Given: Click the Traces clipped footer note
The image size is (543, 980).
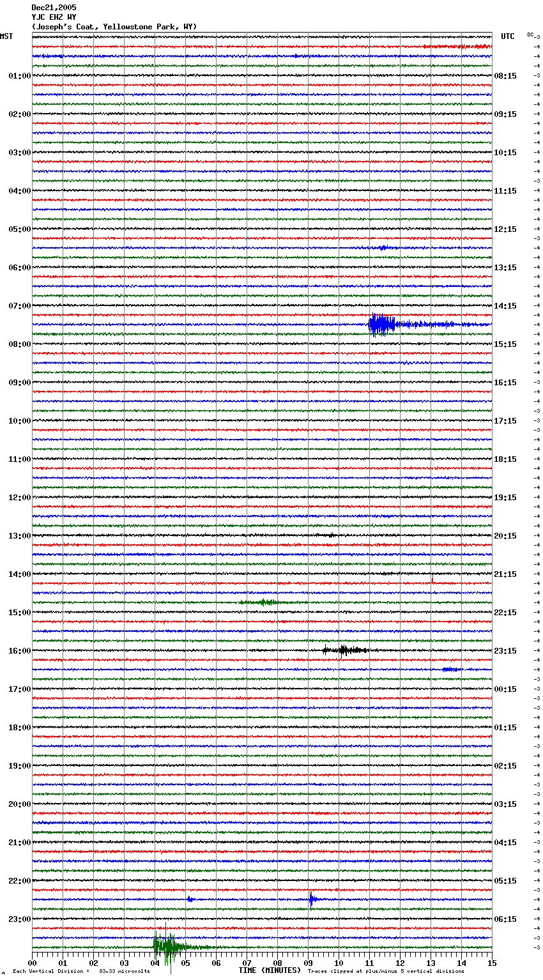Looking at the screenshot, I should [386, 971].
